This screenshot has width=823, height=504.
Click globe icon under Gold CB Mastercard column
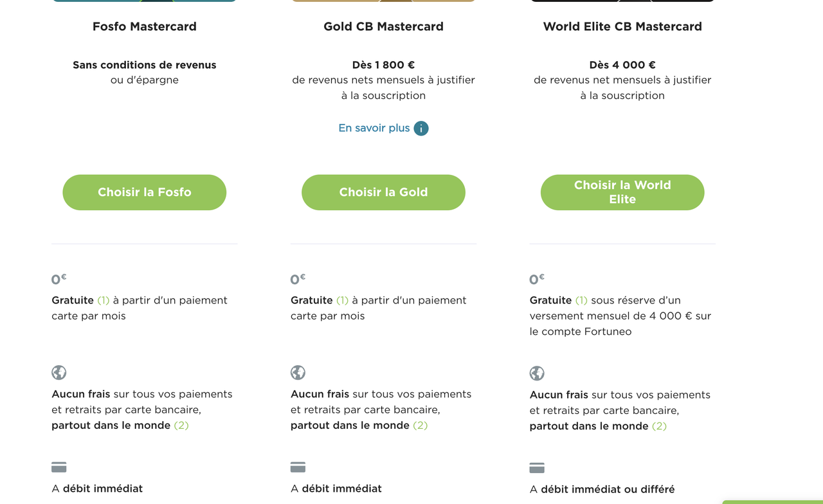tap(298, 373)
